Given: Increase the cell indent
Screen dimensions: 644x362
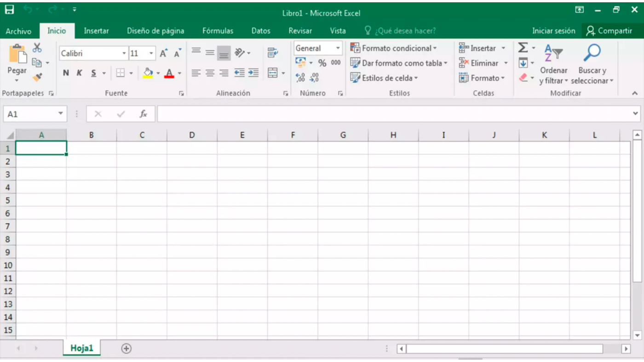Looking at the screenshot, I should click(x=253, y=73).
